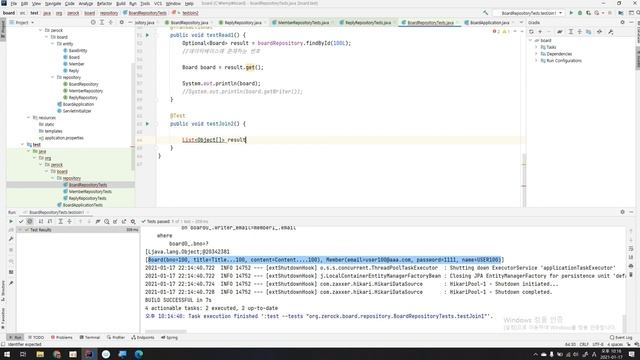640x360 pixels.
Task: Switch to the MemberRepositoryTests.java editor tab
Action: tap(303, 22)
